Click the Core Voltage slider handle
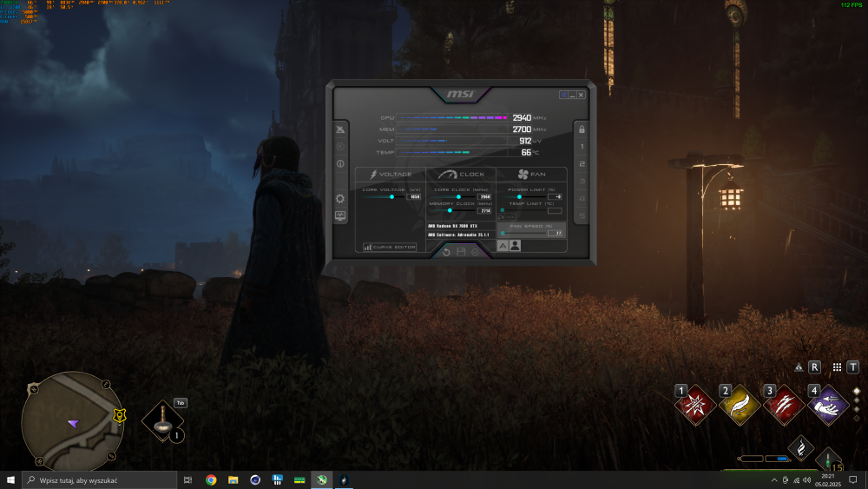868x489 pixels. (x=392, y=197)
